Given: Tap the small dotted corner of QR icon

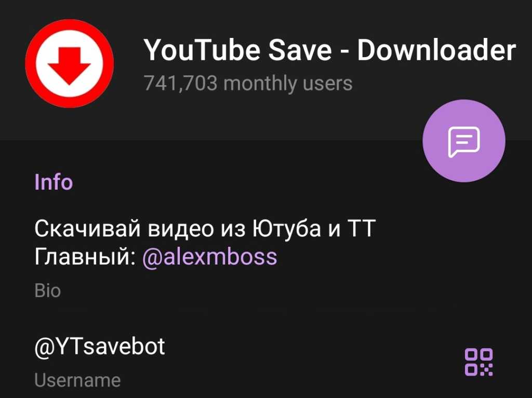Looking at the screenshot, I should [486, 369].
